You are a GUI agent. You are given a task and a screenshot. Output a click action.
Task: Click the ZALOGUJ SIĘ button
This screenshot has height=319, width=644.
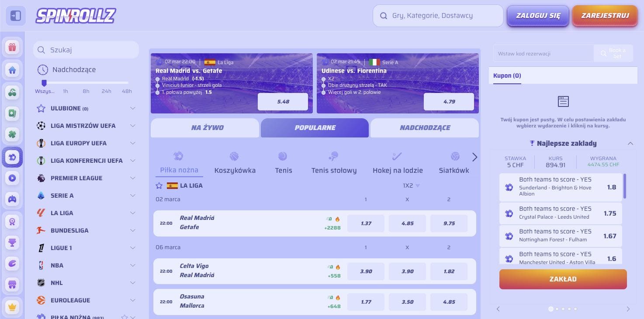(538, 16)
